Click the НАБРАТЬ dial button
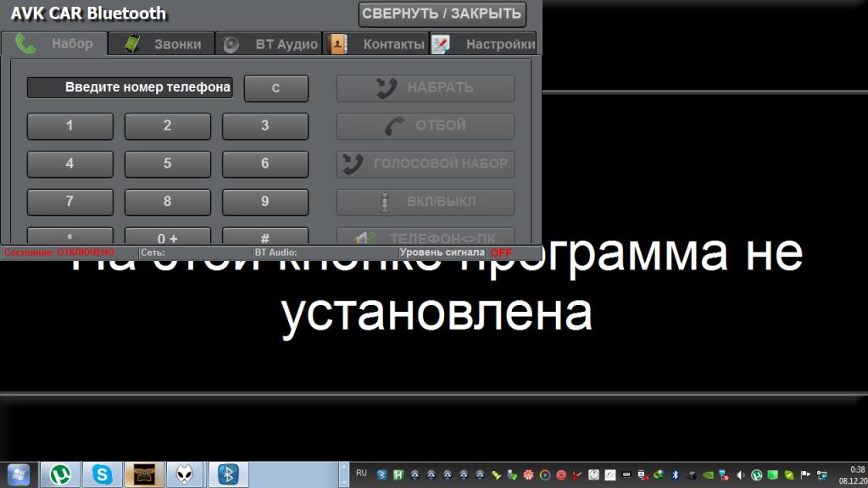The image size is (868, 488). click(x=426, y=88)
